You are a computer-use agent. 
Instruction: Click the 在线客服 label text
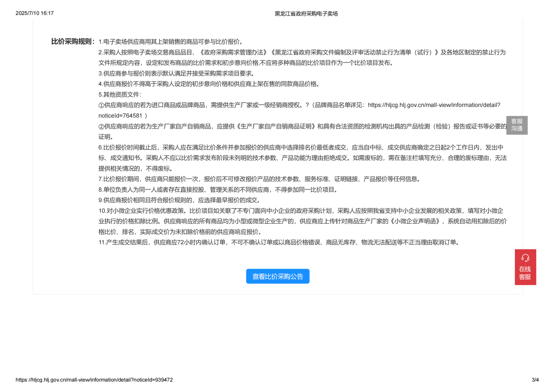[x=525, y=273]
